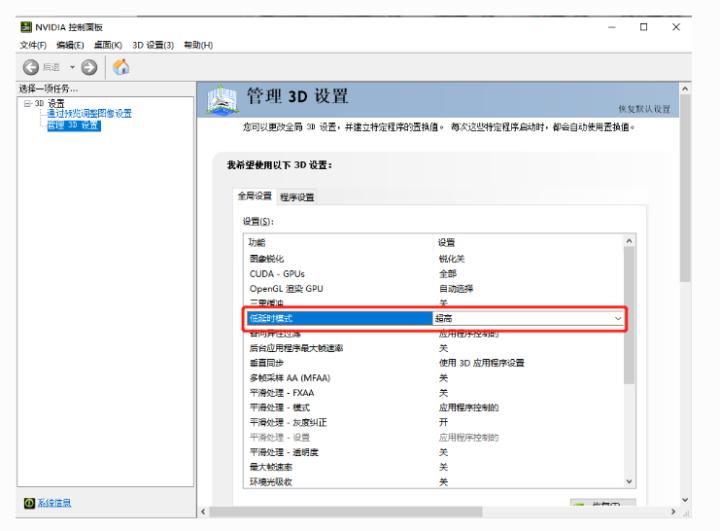Select the 环境光吸收 setting row
The width and height of the screenshot is (720, 531).
tap(433, 482)
